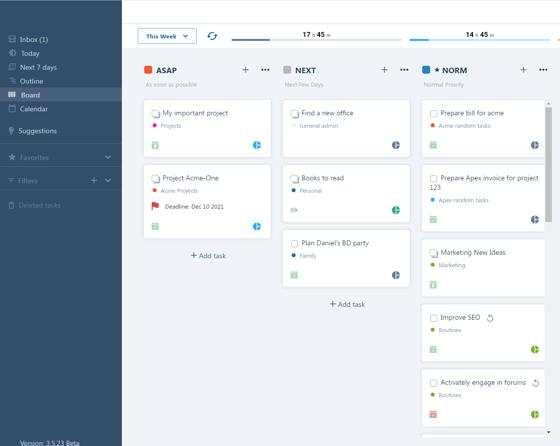Click calendar icon on Marketing New Ideas

click(x=433, y=285)
